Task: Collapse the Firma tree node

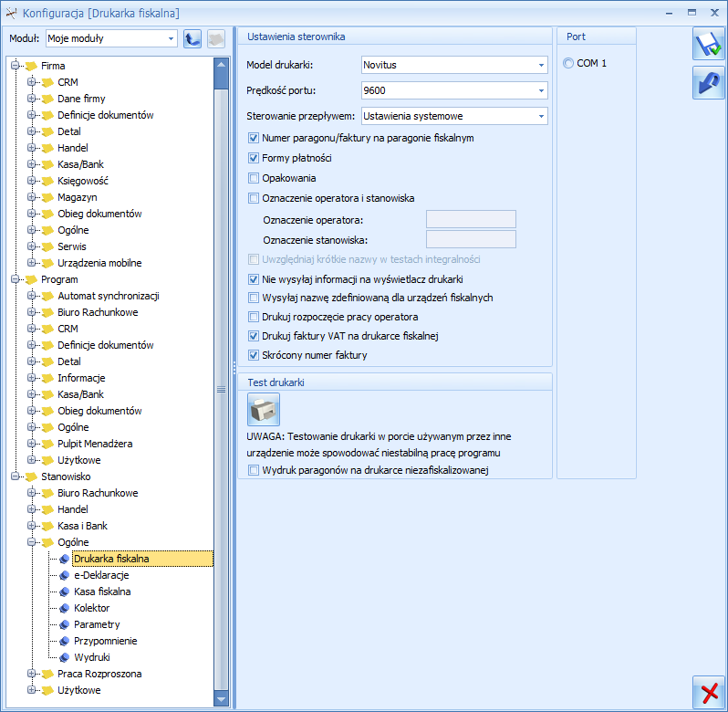Action: click(15, 66)
